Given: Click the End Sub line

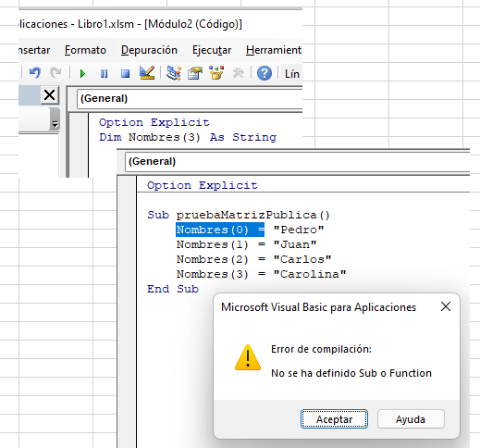Looking at the screenshot, I should pyautogui.click(x=173, y=289).
